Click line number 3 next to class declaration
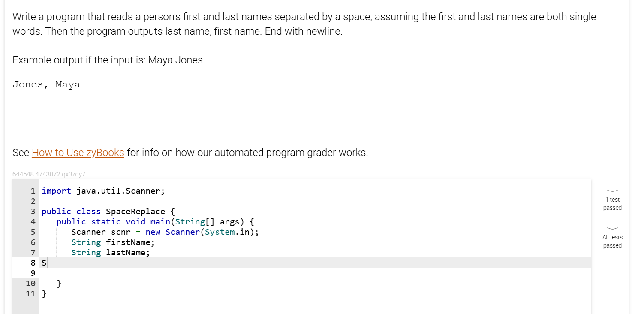 coord(33,211)
